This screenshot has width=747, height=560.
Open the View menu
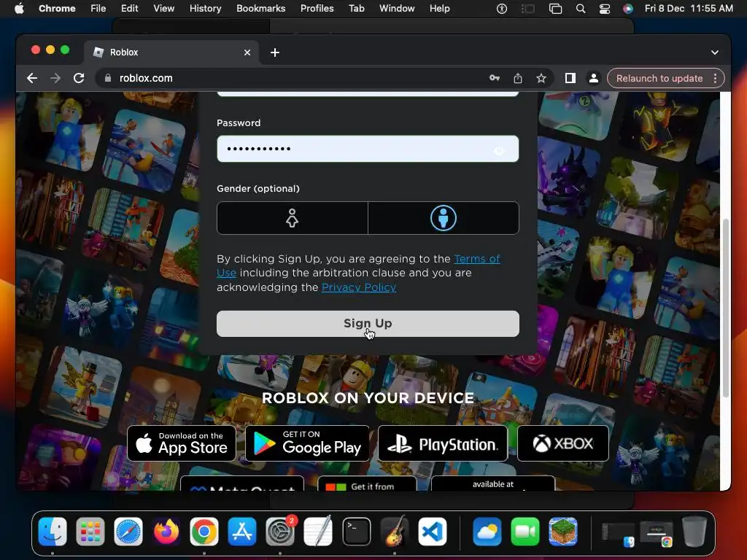[163, 8]
